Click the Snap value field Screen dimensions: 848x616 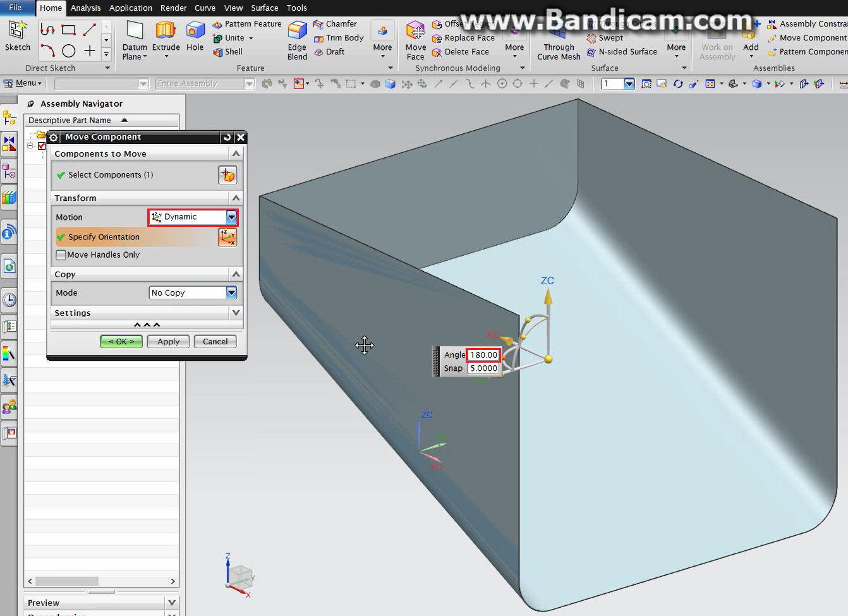point(483,368)
